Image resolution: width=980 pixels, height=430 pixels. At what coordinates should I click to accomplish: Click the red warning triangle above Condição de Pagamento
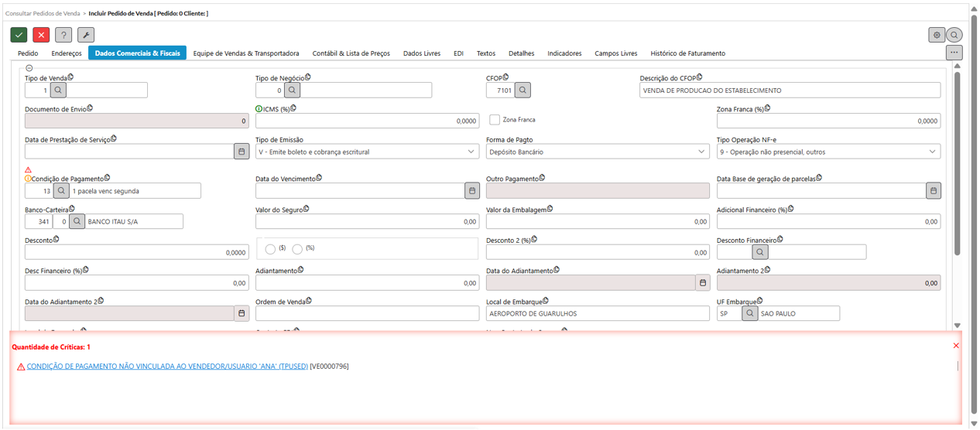(x=29, y=170)
